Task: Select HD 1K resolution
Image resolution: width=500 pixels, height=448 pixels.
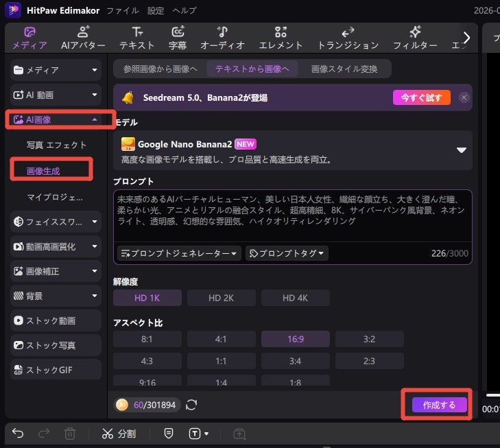Action: pos(147,298)
